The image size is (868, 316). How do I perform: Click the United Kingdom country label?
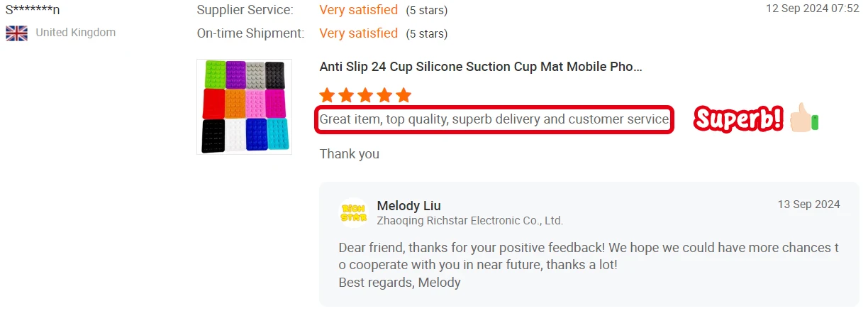pyautogui.click(x=75, y=33)
